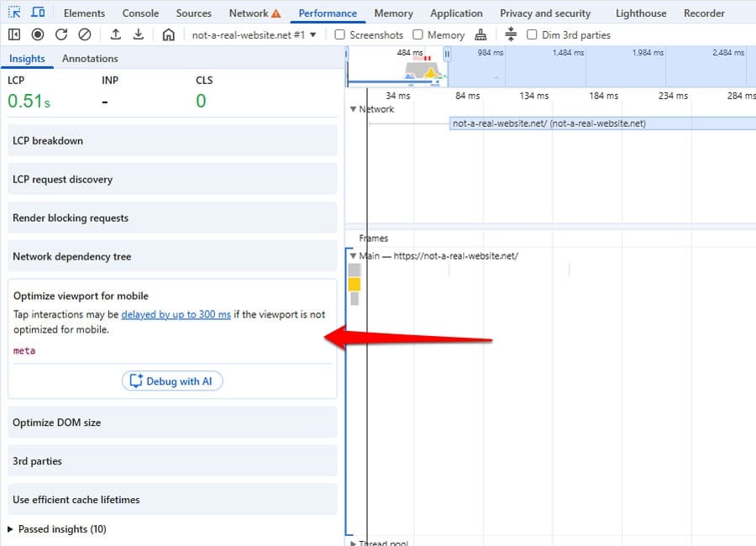Toggle device emulation mode icon
The height and width of the screenshot is (546, 756).
click(x=36, y=12)
